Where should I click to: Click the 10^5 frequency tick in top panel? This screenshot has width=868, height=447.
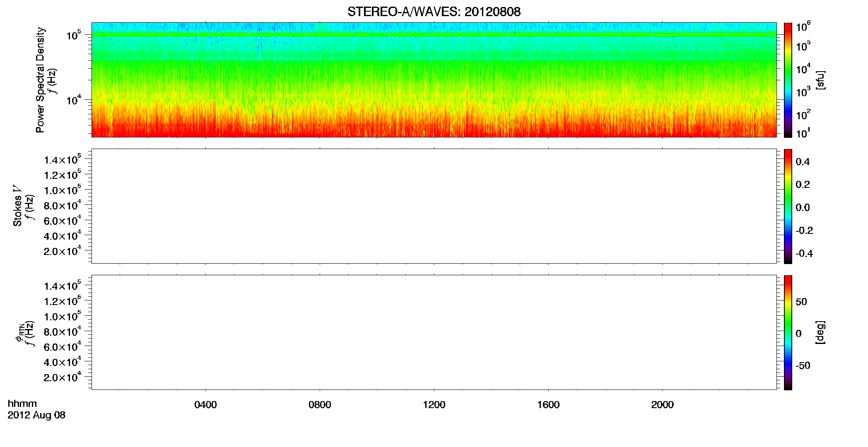pyautogui.click(x=73, y=35)
